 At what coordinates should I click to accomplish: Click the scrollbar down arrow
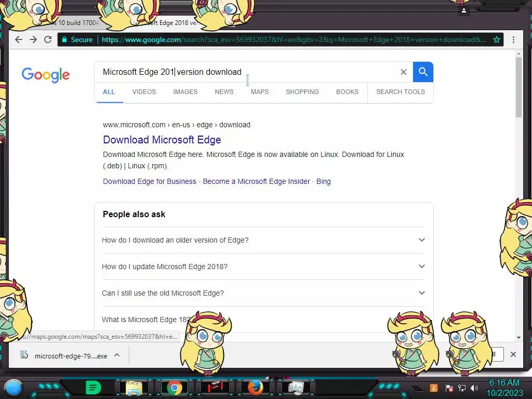click(x=518, y=338)
